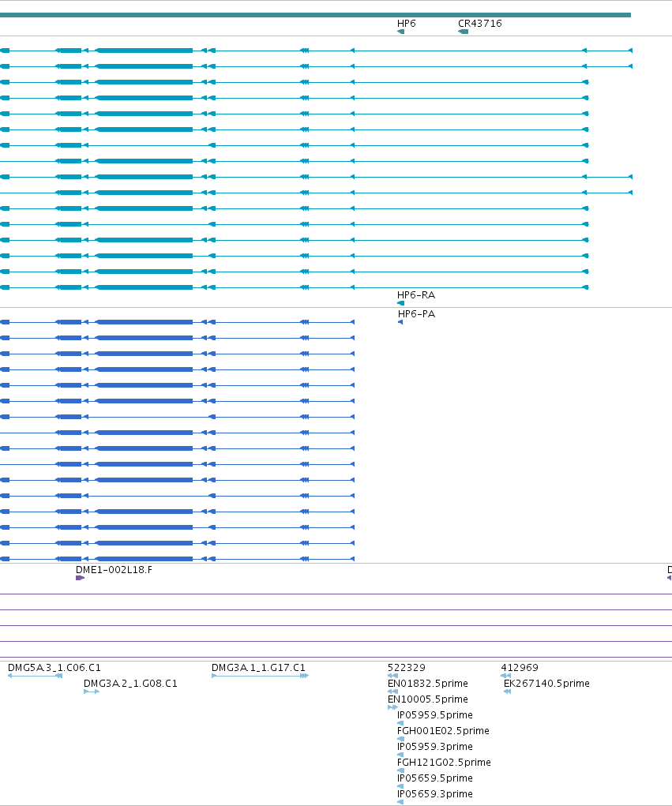Select the IP05659.5prime arrow glyph

tap(400, 786)
